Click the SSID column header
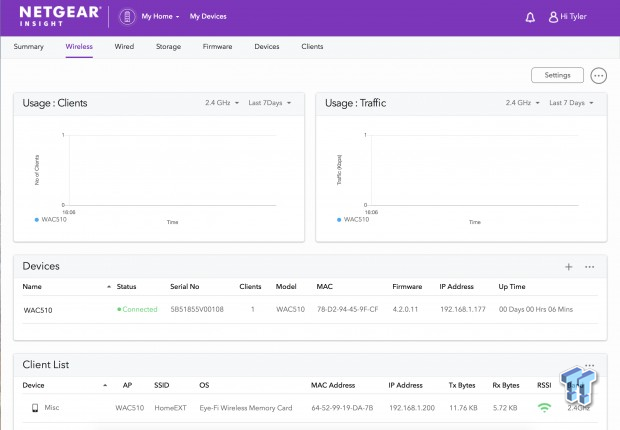 [x=162, y=385]
